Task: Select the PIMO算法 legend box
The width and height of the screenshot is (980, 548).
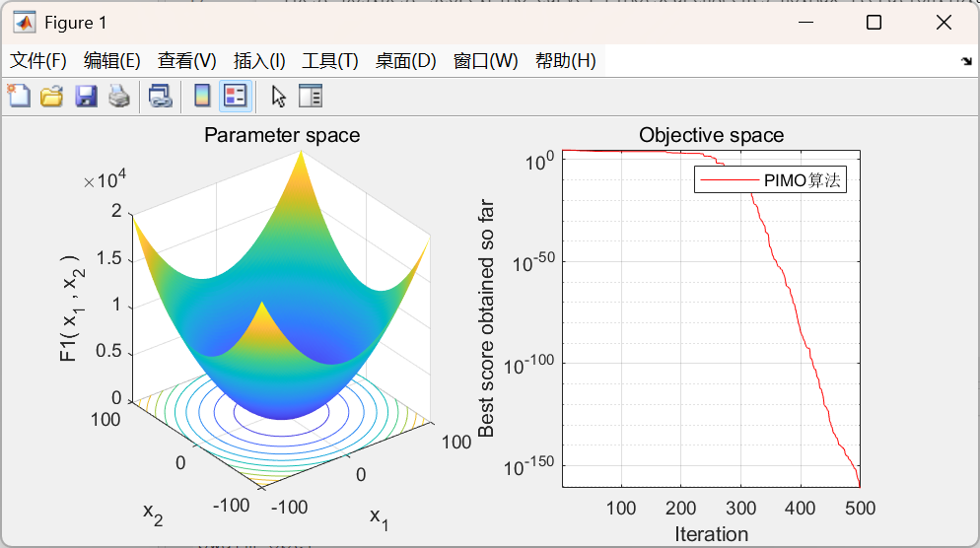Action: click(770, 180)
